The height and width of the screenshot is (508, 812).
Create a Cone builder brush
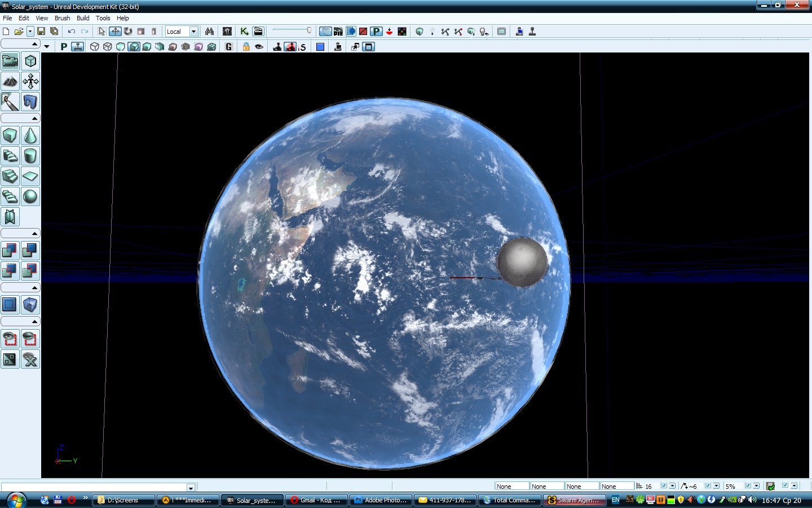coord(30,135)
